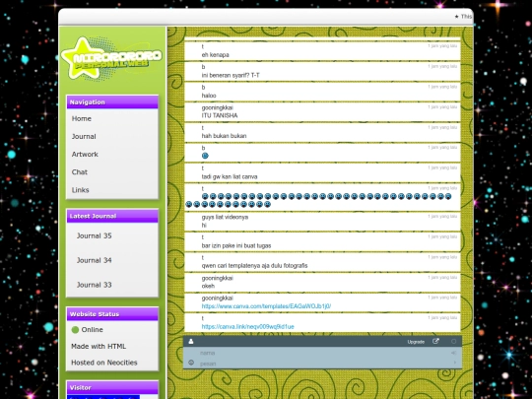Screen dimensions: 532x399
Task: Go to the Links page
Action: point(81,190)
